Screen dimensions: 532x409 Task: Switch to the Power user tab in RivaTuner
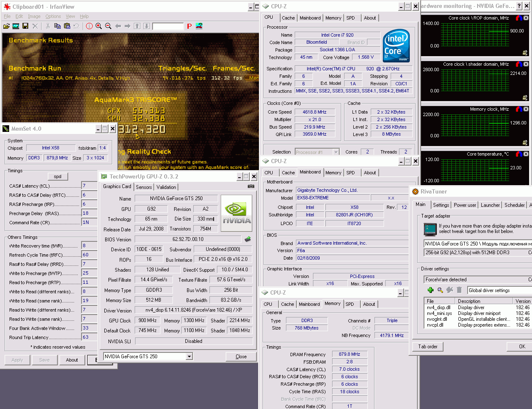pyautogui.click(x=465, y=205)
